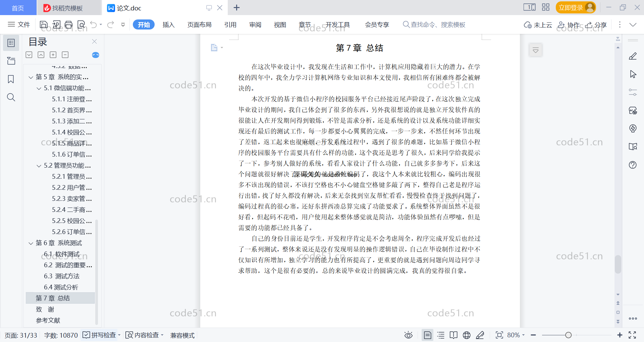644x342 pixels.
Task: Switch to web layout globe icon
Action: (467, 335)
